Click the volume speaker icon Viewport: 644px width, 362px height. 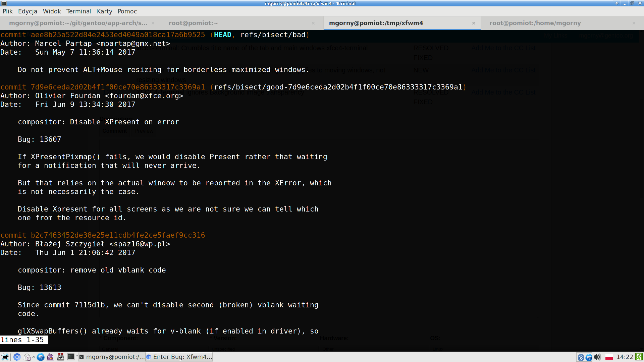597,357
